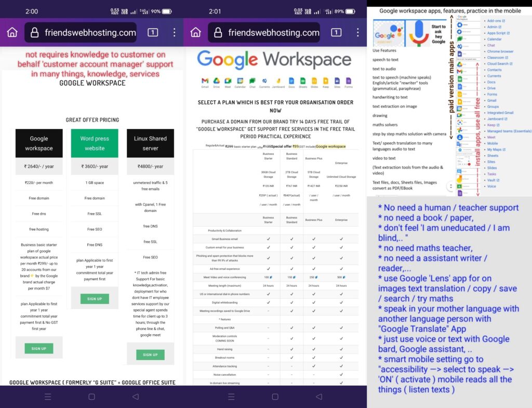Open the Calendar icon in apps row
This screenshot has height=408, width=532.
click(x=240, y=81)
